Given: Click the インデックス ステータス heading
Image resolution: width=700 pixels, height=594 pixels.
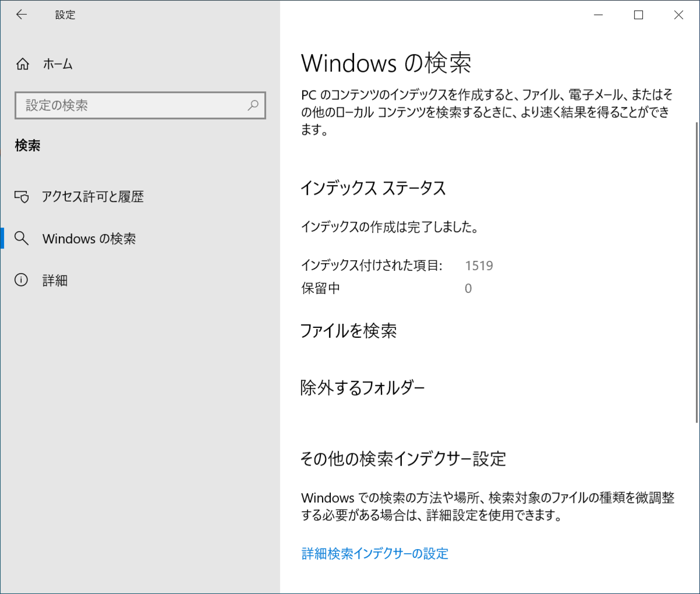Looking at the screenshot, I should click(373, 188).
